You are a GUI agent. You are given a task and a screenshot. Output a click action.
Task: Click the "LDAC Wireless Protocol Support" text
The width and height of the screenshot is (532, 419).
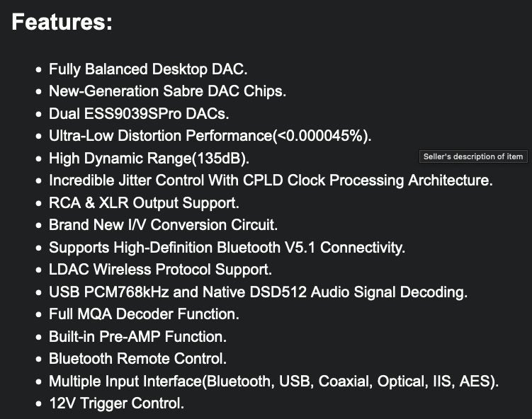(160, 270)
